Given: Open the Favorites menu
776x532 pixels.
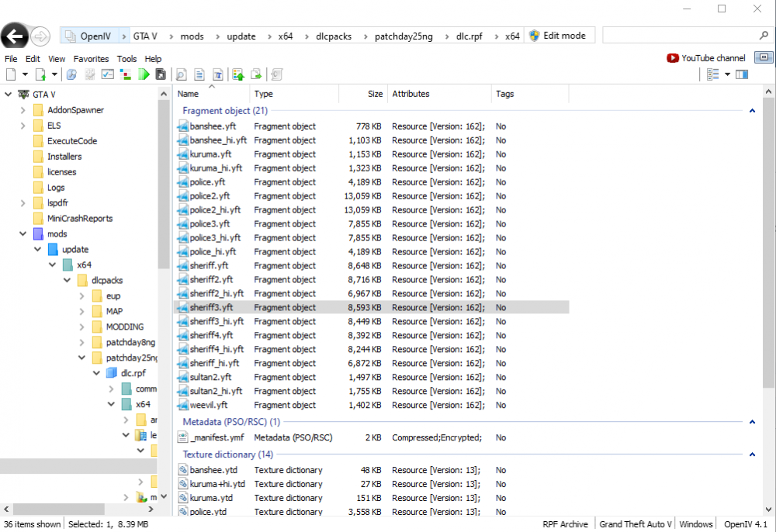Looking at the screenshot, I should [91, 58].
